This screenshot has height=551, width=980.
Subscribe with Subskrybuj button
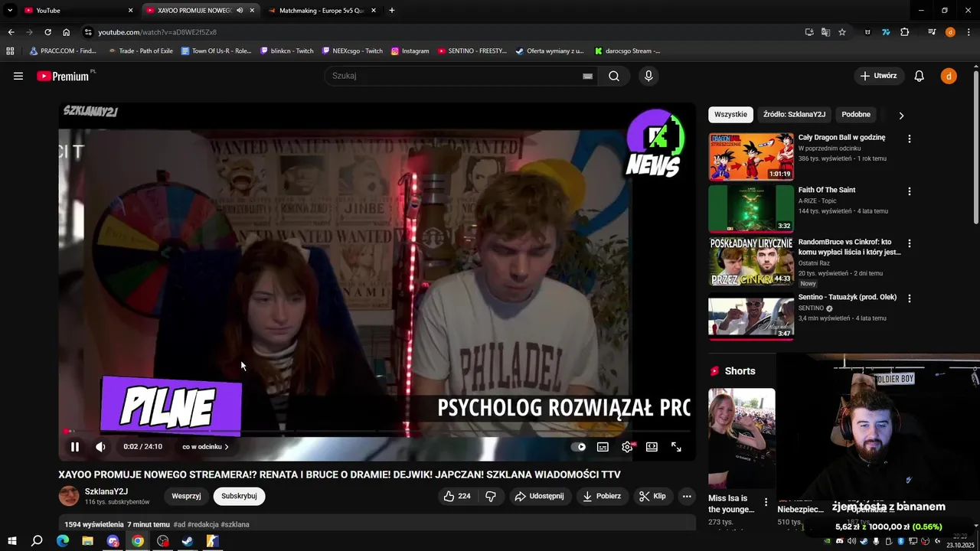point(239,496)
